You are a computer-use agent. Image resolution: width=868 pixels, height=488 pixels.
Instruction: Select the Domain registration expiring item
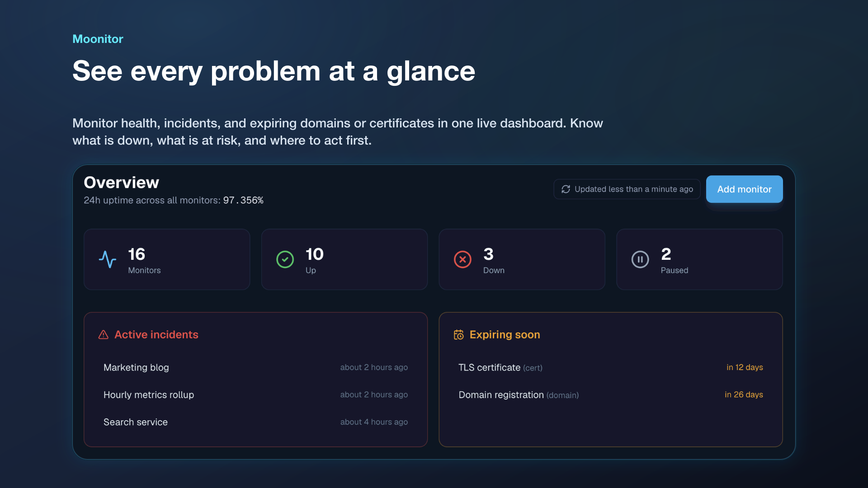(610, 394)
